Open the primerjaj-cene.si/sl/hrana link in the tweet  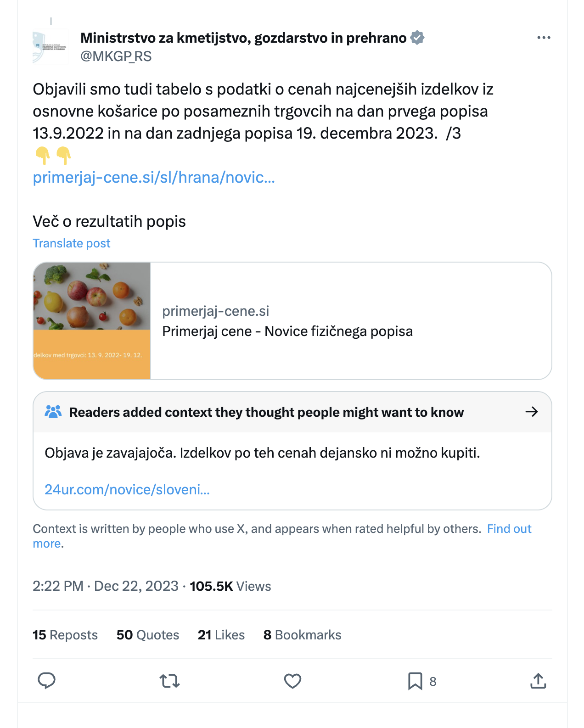pyautogui.click(x=154, y=177)
